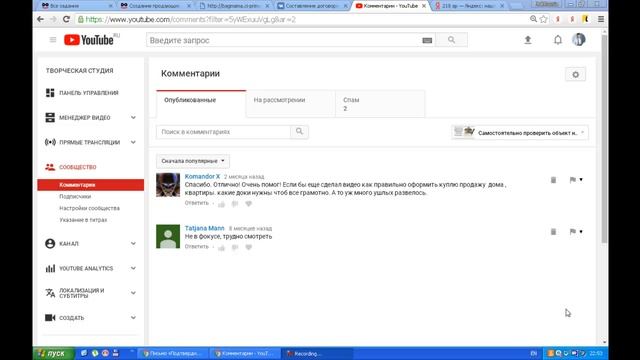Expand Прямые трансляции section
The image size is (640, 360).
click(x=133, y=142)
